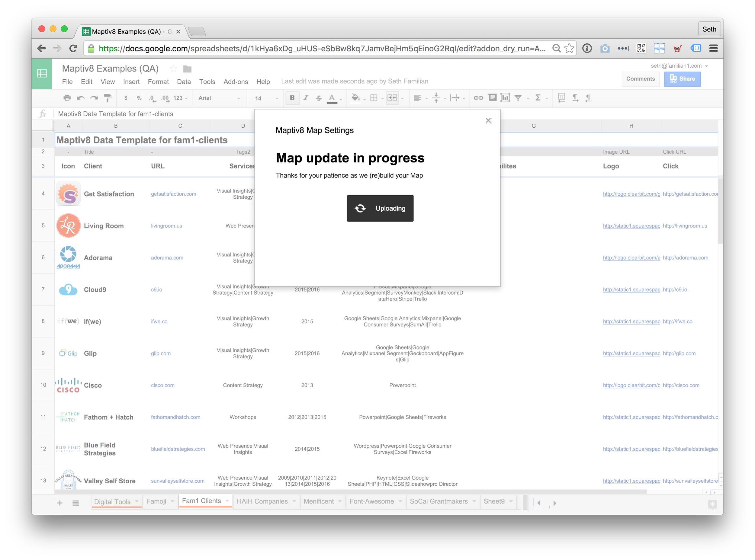The width and height of the screenshot is (755, 560).
Task: Open the Edit menu
Action: [86, 82]
